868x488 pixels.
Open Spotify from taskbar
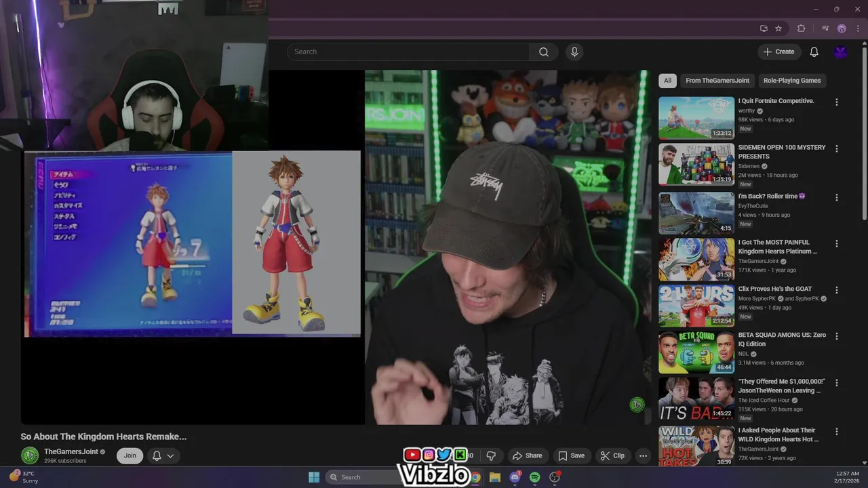534,477
